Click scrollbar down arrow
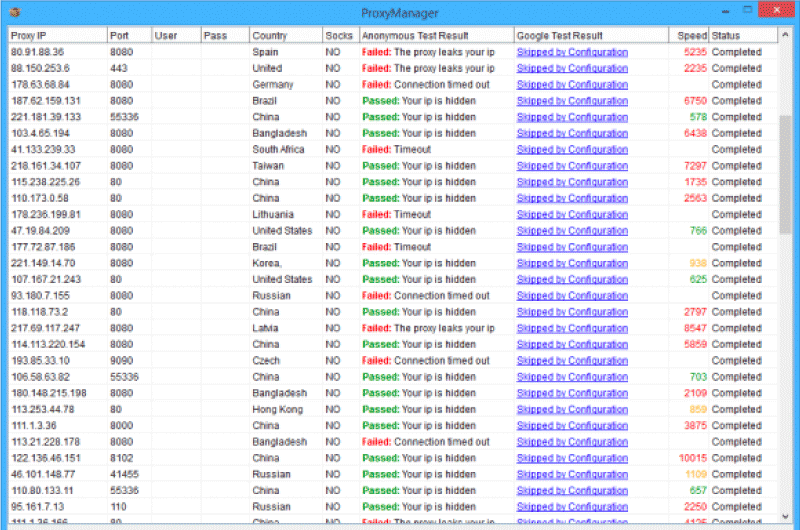This screenshot has height=530, width=800. coord(785,516)
